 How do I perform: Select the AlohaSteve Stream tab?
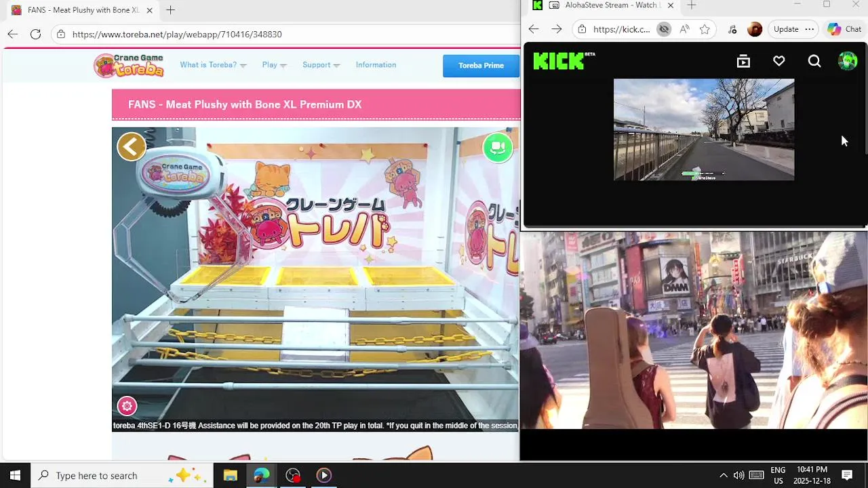pyautogui.click(x=604, y=5)
